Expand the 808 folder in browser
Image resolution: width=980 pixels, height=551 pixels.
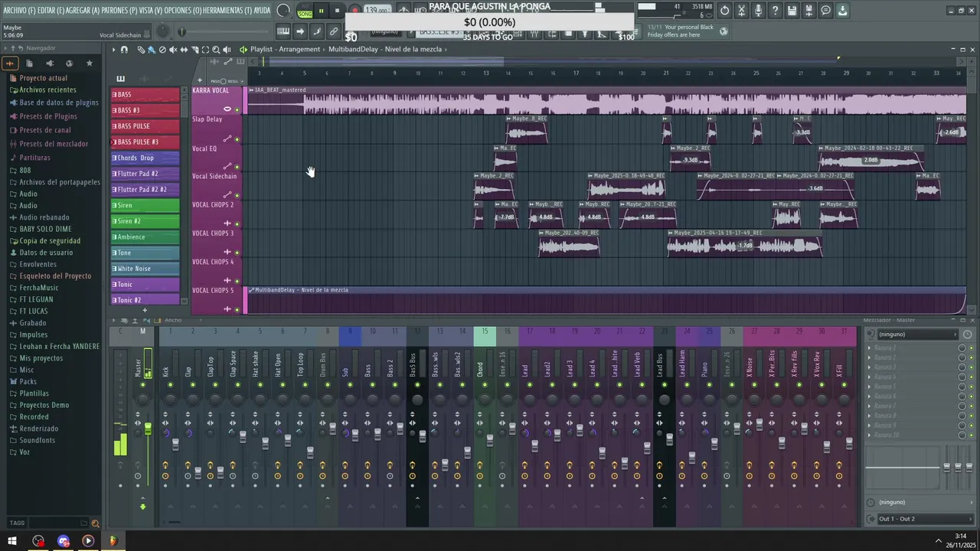25,170
